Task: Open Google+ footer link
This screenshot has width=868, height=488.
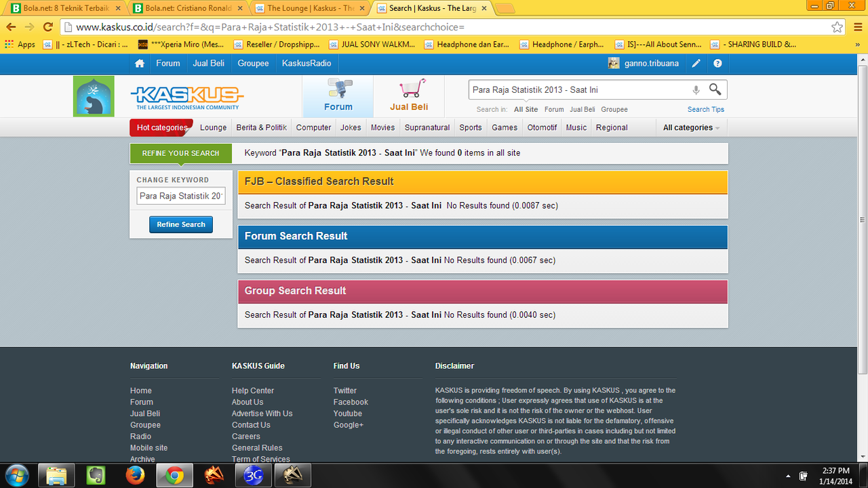Action: click(x=349, y=425)
